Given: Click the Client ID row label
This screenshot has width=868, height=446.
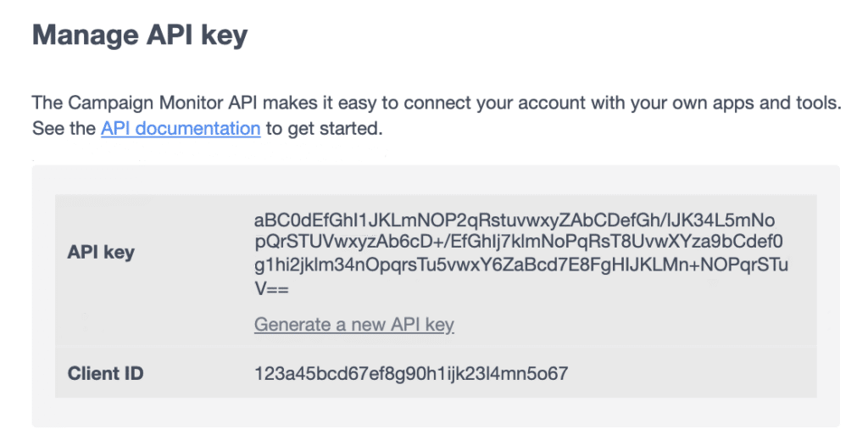Looking at the screenshot, I should click(106, 373).
